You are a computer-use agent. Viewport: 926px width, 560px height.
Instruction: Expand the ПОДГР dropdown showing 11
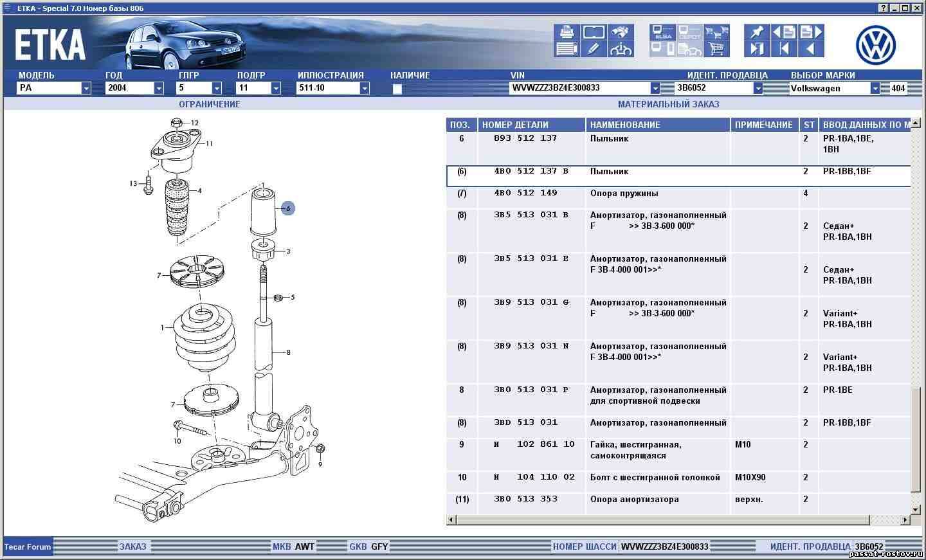pyautogui.click(x=276, y=89)
